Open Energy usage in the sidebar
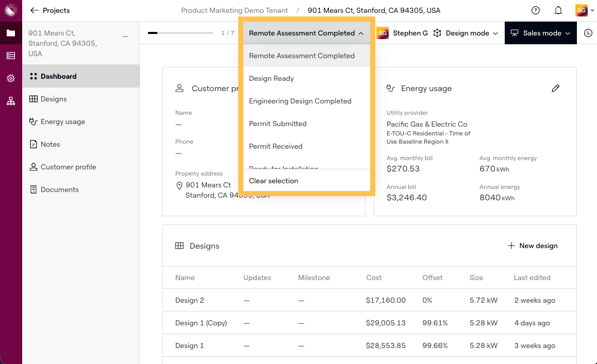The height and width of the screenshot is (364, 597). coord(81,122)
